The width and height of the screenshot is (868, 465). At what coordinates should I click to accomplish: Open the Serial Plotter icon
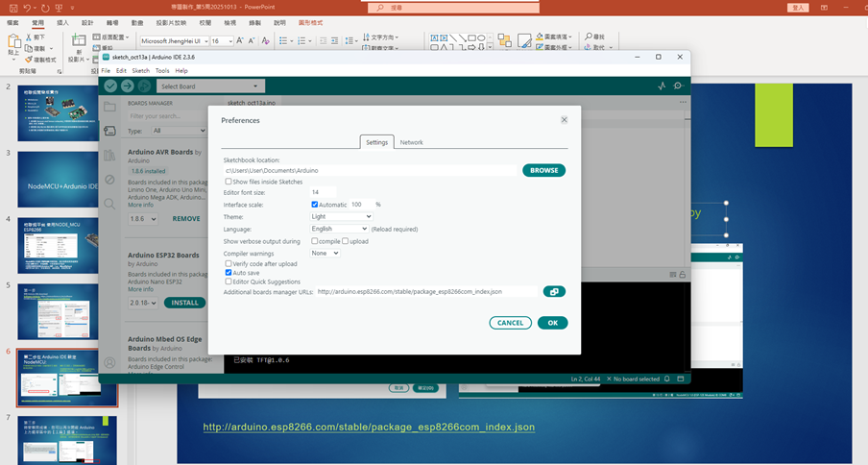tap(661, 86)
